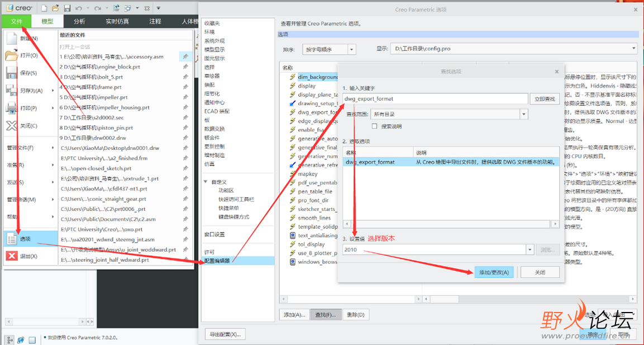
Task: Select 快速访问工具栏 under 自定义
Action: 236,199
